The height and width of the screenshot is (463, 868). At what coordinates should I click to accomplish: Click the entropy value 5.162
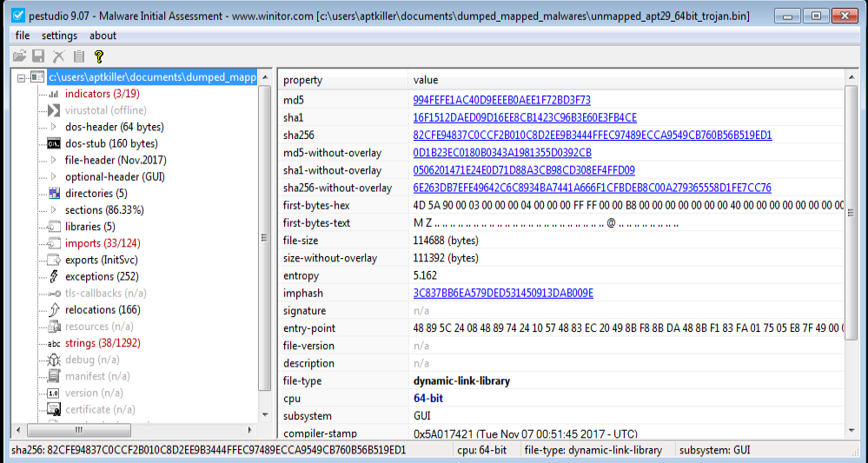(x=425, y=275)
